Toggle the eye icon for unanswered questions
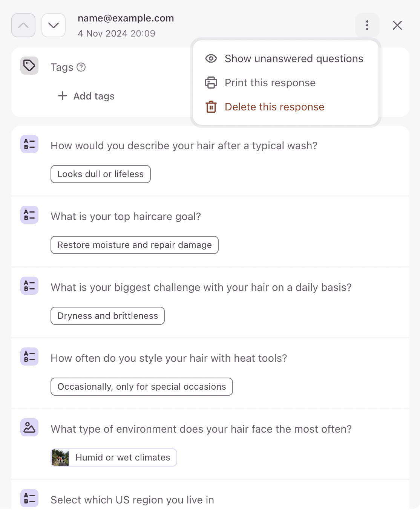The width and height of the screenshot is (420, 511). [x=211, y=58]
